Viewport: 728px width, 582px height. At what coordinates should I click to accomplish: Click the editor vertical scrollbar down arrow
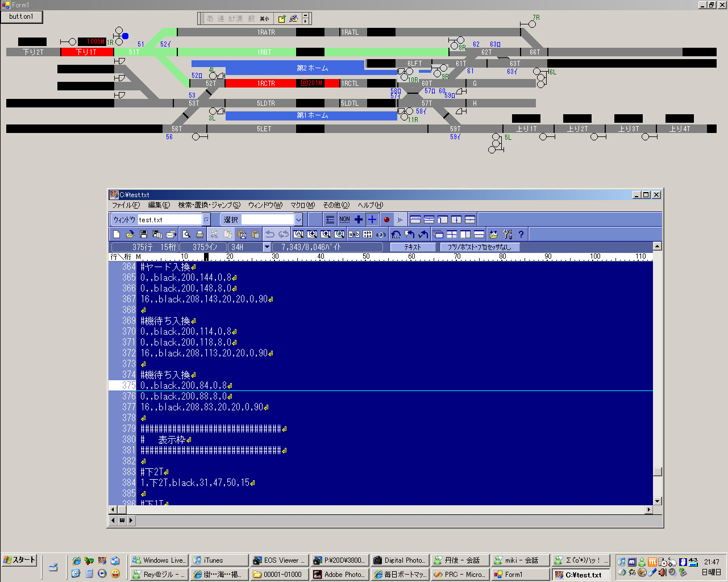[658, 501]
